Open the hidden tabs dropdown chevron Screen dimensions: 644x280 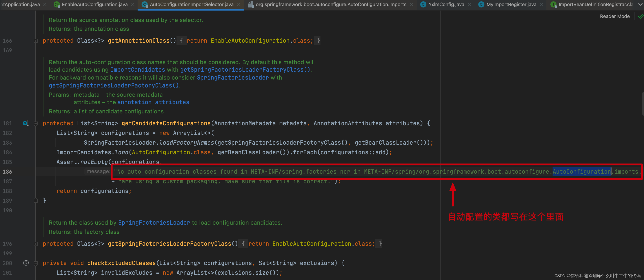[640, 4]
